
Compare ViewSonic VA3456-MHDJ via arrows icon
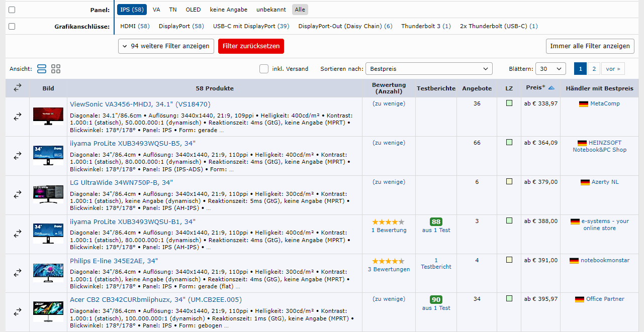coord(18,117)
